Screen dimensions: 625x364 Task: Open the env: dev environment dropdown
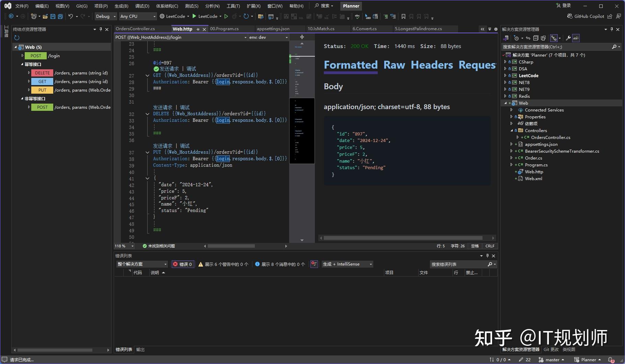pos(268,37)
